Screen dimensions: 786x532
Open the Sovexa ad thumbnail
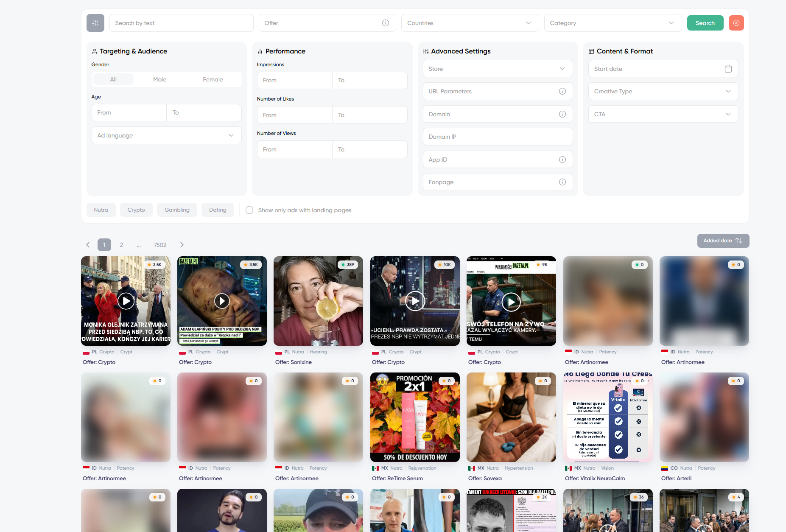point(511,417)
